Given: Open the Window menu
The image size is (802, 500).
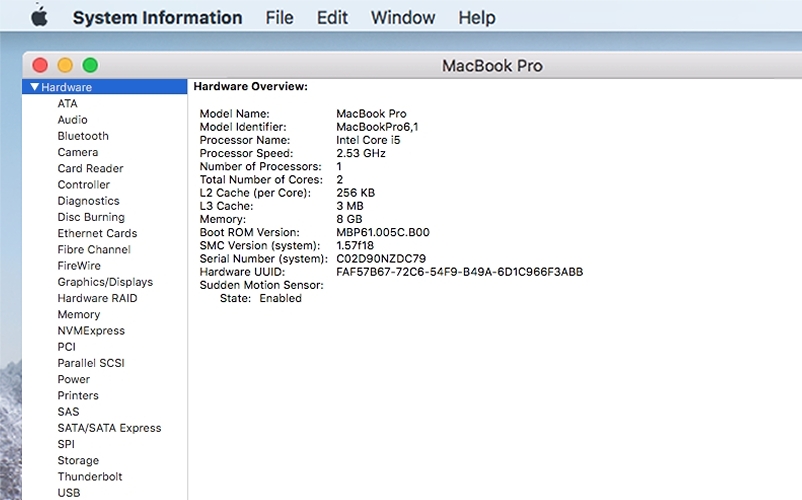Looking at the screenshot, I should point(403,17).
